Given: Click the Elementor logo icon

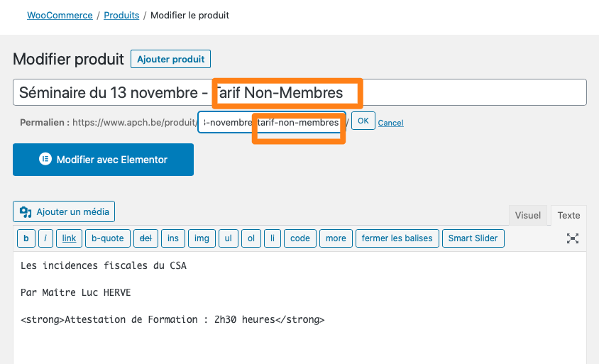Looking at the screenshot, I should click(45, 159).
